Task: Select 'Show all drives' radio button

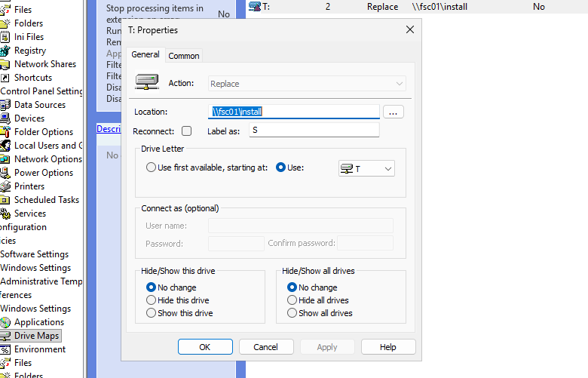Action: (292, 313)
